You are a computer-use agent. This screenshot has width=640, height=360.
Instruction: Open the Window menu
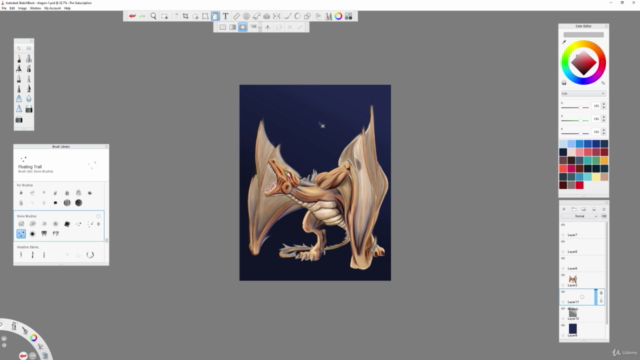(36, 8)
